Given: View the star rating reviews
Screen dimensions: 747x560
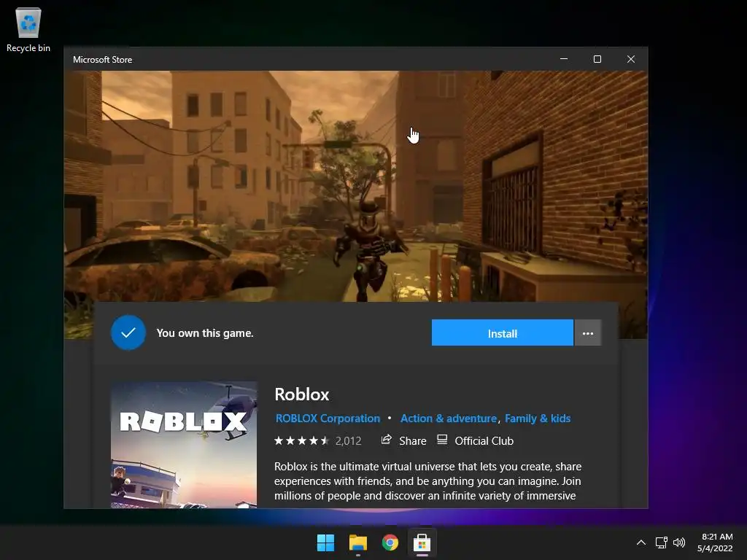Looking at the screenshot, I should [301, 441].
